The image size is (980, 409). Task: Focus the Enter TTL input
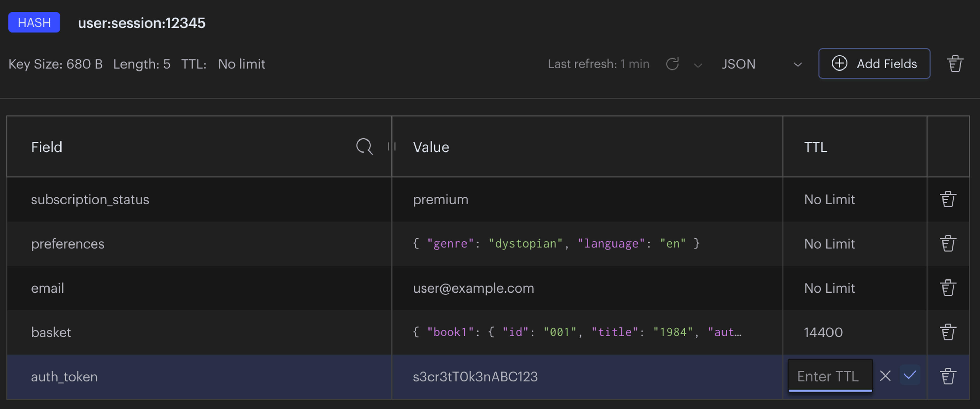click(x=829, y=376)
